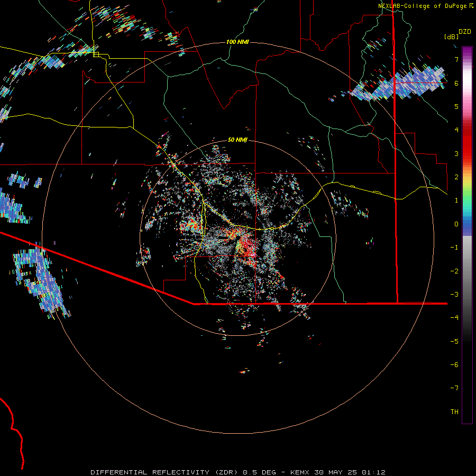Select the -4 value on color scale

tap(454, 318)
